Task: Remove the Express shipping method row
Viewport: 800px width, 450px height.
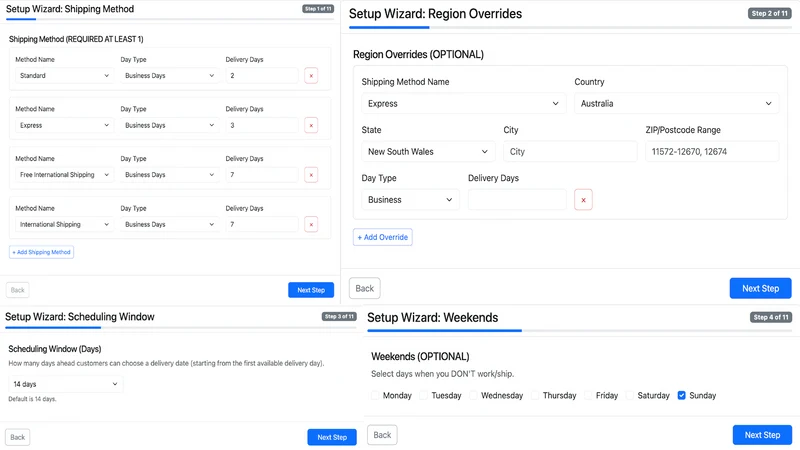Action: [311, 125]
